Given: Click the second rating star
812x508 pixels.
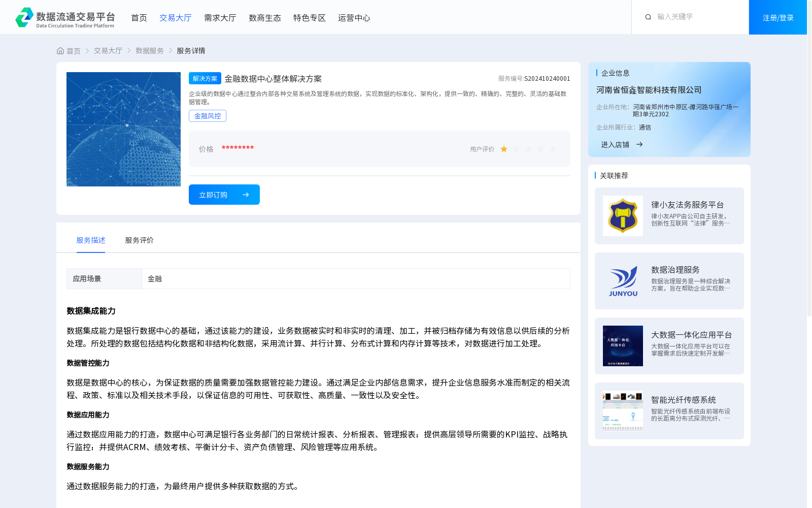Looking at the screenshot, I should (516, 149).
